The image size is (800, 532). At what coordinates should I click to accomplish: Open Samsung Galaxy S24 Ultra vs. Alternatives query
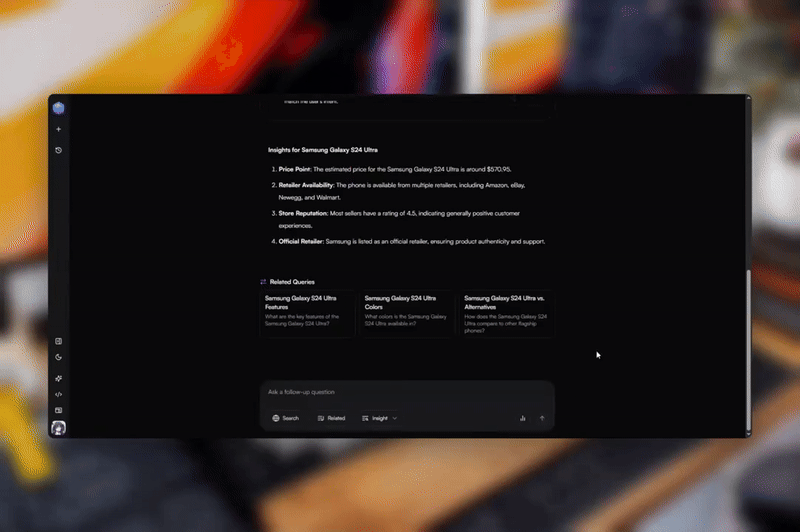506,314
